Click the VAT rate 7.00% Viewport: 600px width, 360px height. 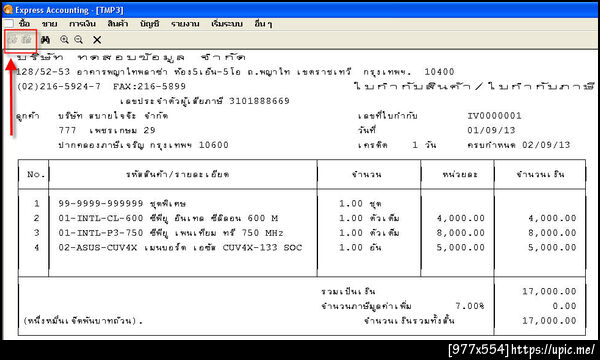[470, 306]
